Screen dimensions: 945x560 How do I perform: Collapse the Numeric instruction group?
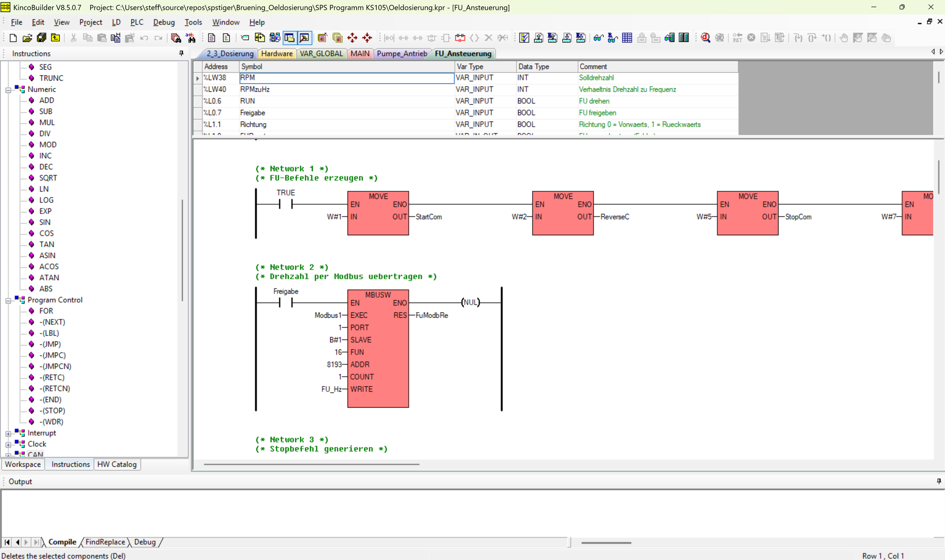click(x=8, y=89)
